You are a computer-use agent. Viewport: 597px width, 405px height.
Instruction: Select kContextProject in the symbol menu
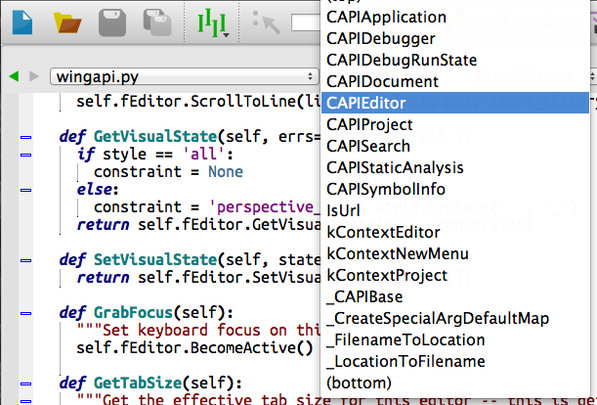(x=455, y=276)
